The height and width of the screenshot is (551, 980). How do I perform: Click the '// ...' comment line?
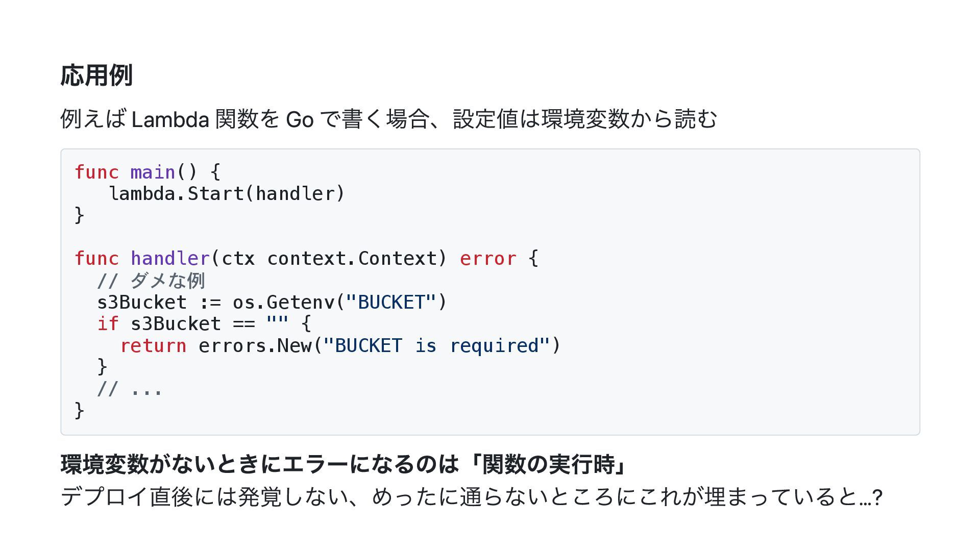click(130, 389)
